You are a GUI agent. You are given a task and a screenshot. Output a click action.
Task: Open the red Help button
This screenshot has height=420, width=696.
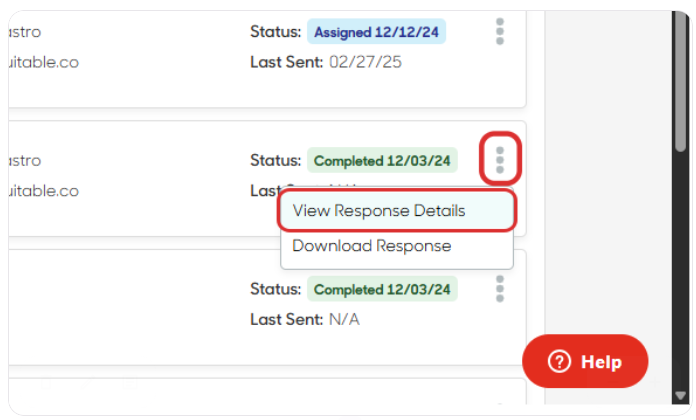pyautogui.click(x=585, y=361)
